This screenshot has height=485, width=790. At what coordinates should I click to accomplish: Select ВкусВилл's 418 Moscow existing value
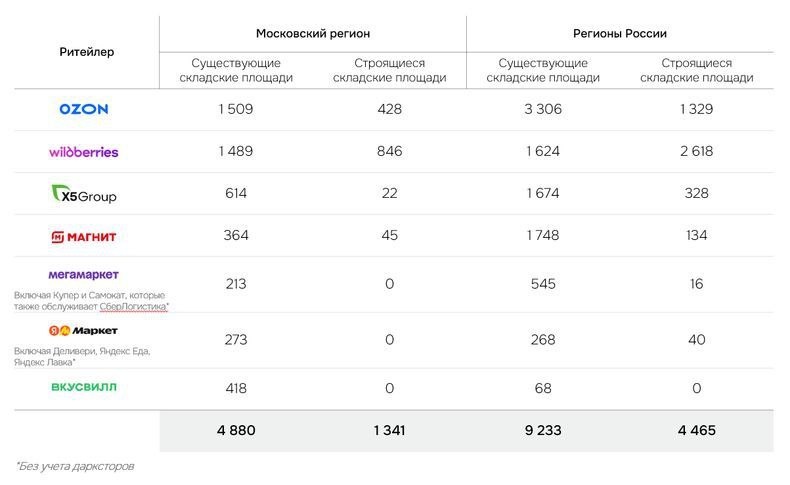(x=236, y=388)
